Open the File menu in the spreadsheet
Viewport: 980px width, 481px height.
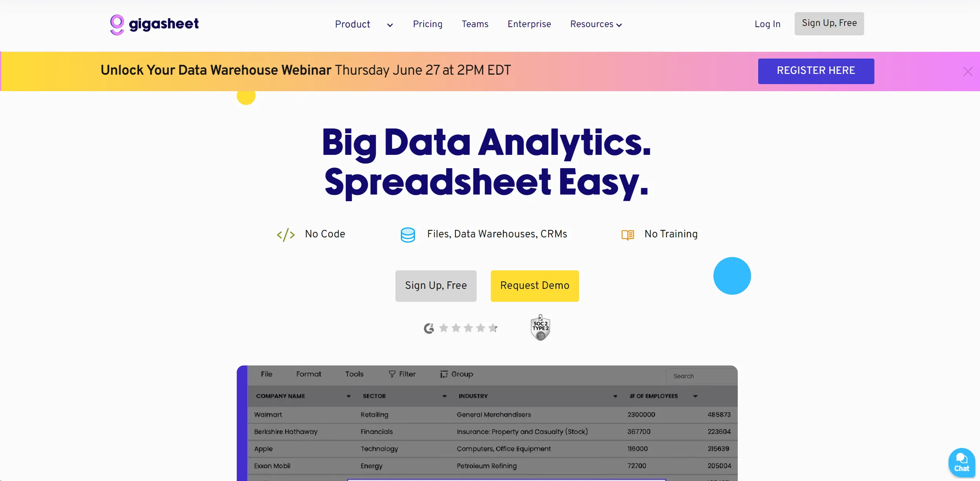tap(267, 374)
